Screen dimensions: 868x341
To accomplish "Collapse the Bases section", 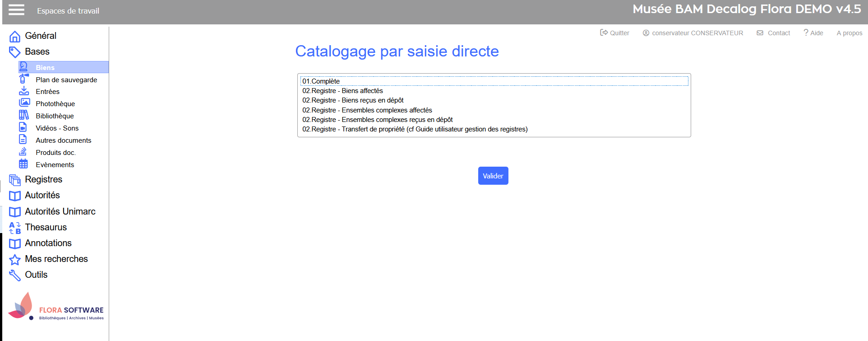I will pos(37,51).
